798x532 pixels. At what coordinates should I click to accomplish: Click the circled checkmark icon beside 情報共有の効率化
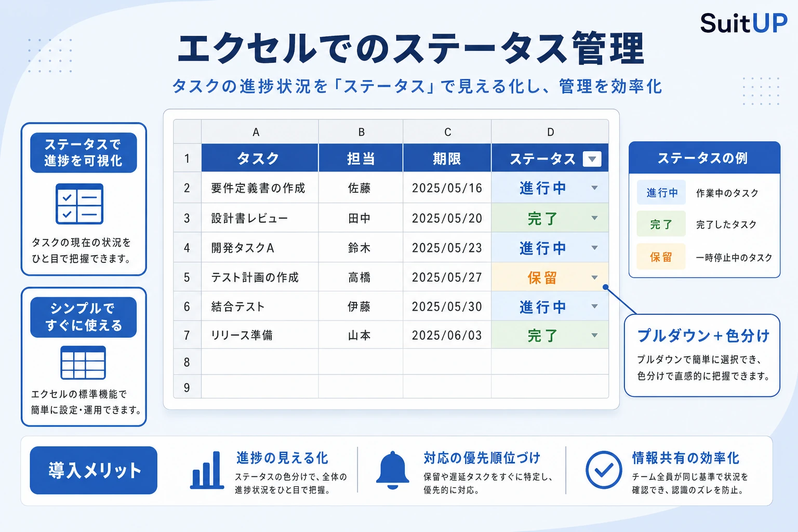[604, 470]
